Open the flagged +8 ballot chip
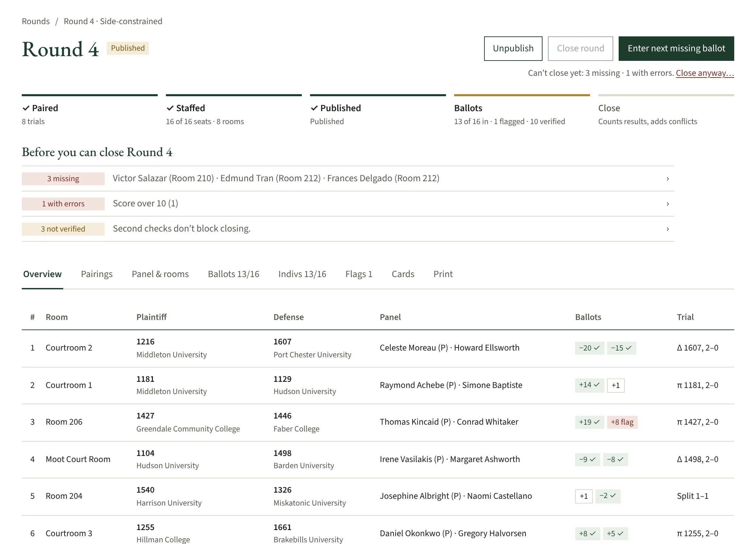The width and height of the screenshot is (756, 544). [x=622, y=422]
